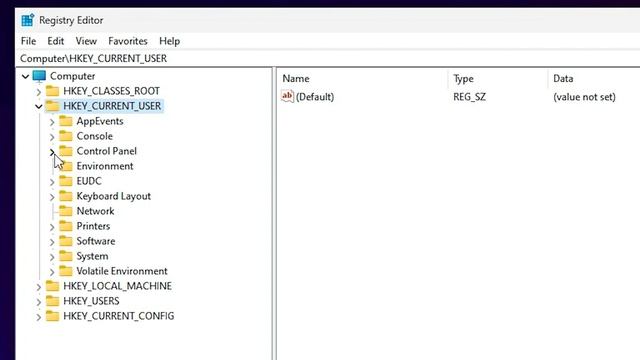
Task: Select the Volatile Environment label
Action: tap(122, 271)
